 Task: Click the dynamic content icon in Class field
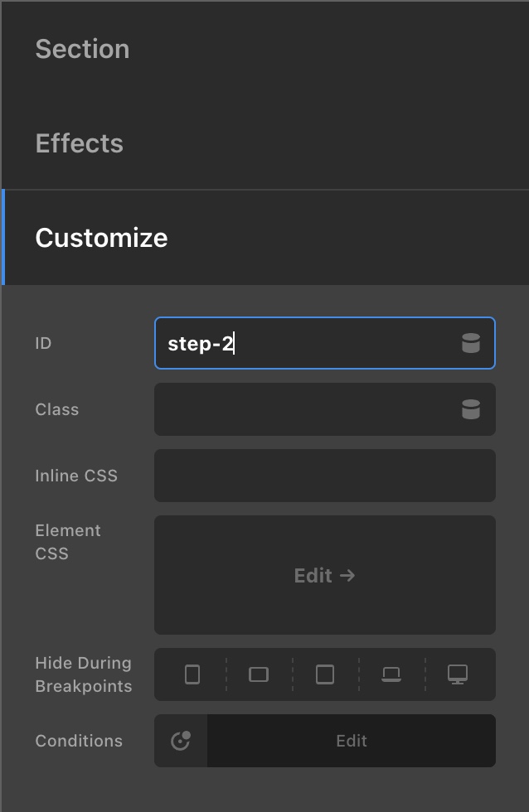(470, 409)
